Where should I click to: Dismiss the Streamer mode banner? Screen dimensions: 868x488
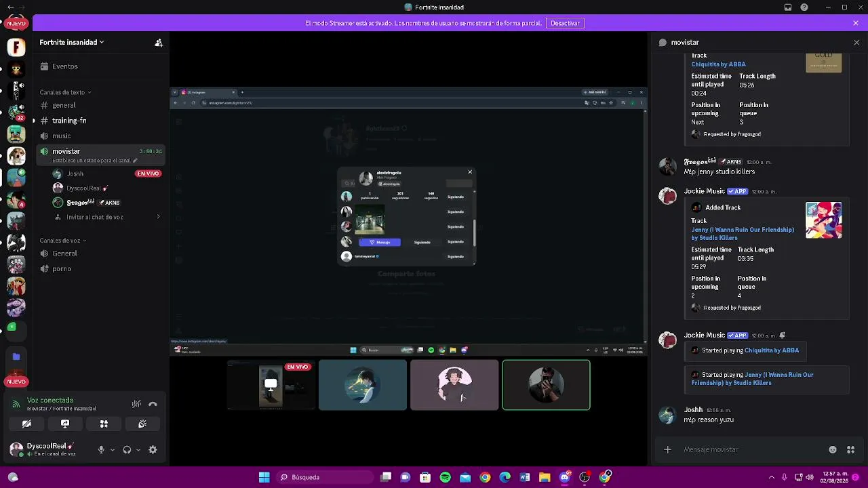[856, 23]
